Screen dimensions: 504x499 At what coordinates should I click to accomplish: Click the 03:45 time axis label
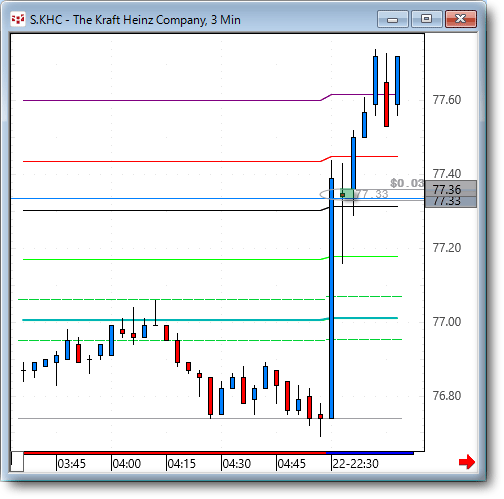click(x=71, y=464)
